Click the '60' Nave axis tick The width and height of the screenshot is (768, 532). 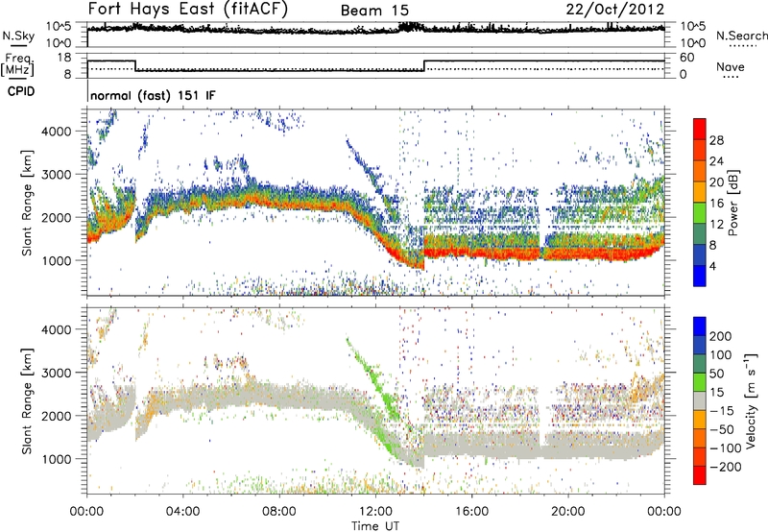coord(686,58)
